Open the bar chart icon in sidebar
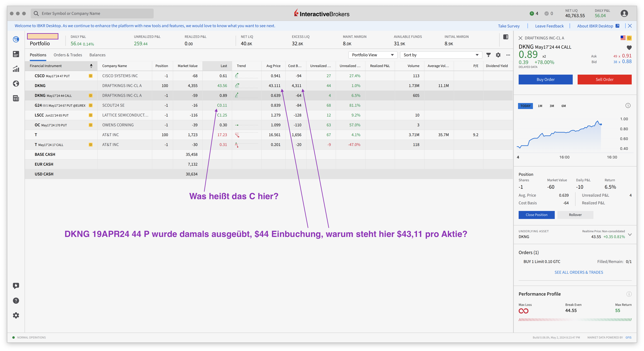The image size is (644, 351). [x=16, y=69]
